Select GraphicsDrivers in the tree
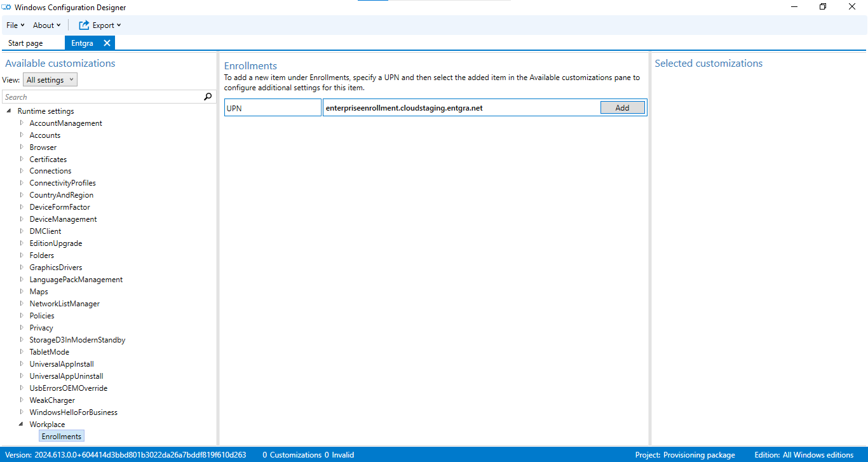The image size is (868, 462). click(x=56, y=268)
